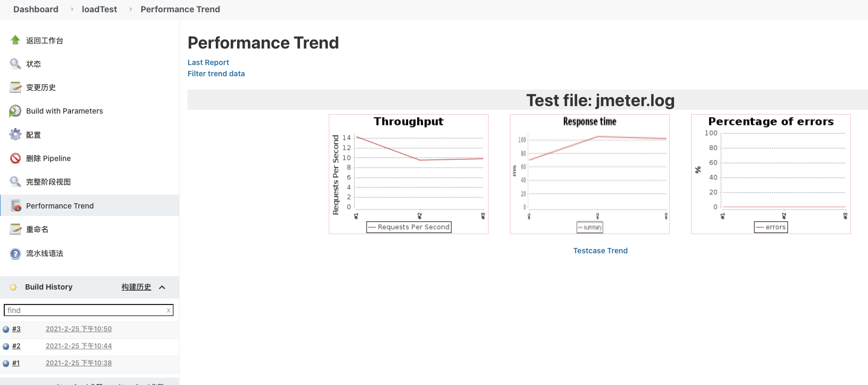The height and width of the screenshot is (385, 868).
Task: Open the Throughput trend chart
Action: click(409, 174)
